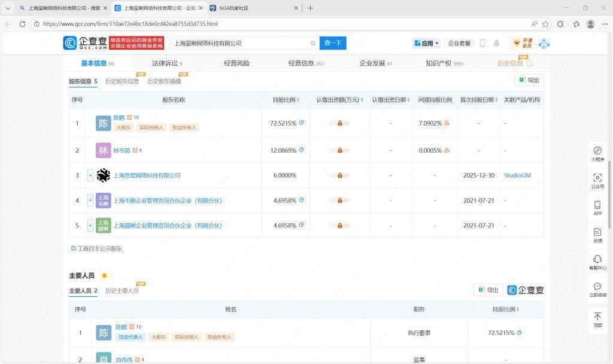
Task: Click the notification bell icon in header
Action: pyautogui.click(x=496, y=43)
